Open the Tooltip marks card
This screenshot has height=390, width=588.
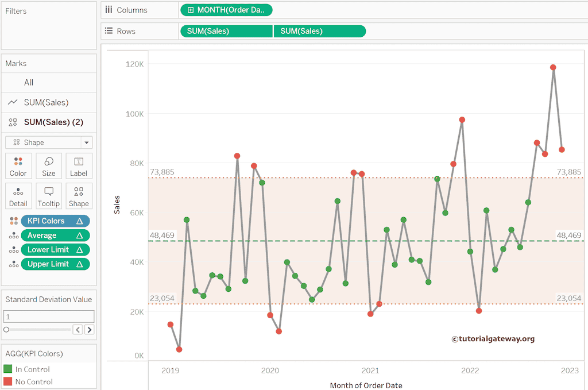point(49,196)
